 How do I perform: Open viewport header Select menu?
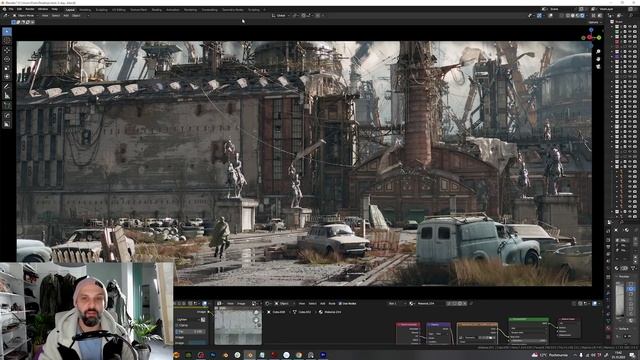pyautogui.click(x=56, y=16)
